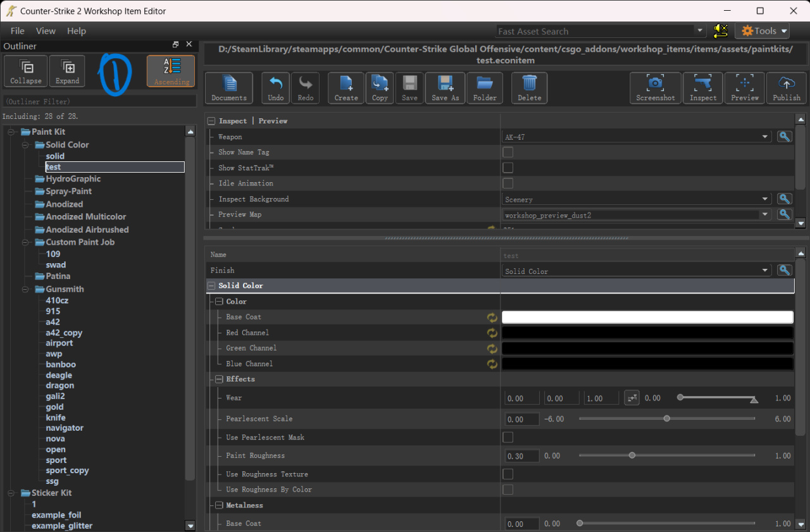
Task: Click magnifier icon next to Weapon field
Action: pos(785,137)
